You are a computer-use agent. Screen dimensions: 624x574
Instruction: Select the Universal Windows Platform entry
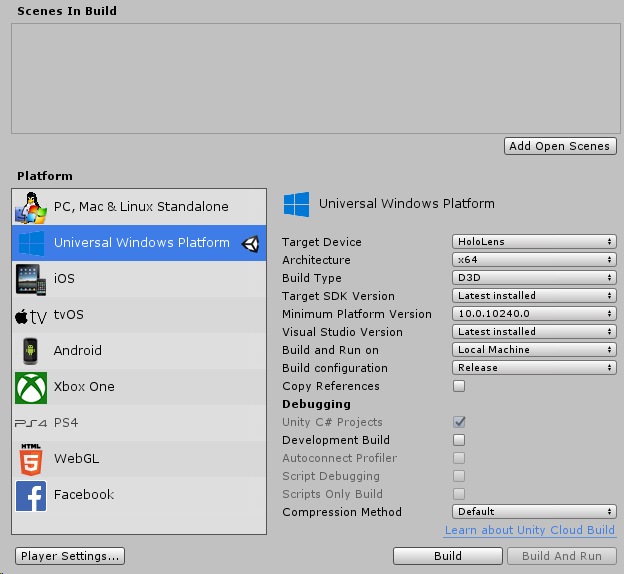point(139,243)
